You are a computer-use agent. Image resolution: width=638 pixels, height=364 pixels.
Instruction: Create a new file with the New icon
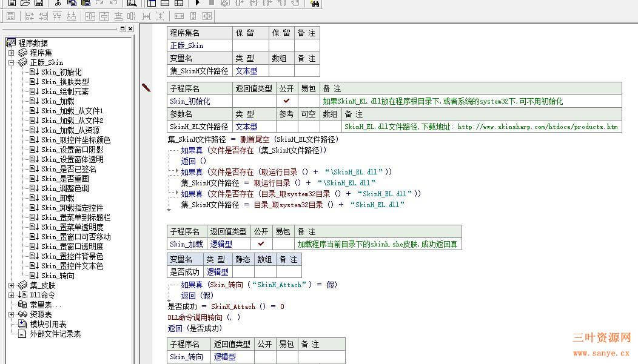pyautogui.click(x=11, y=4)
